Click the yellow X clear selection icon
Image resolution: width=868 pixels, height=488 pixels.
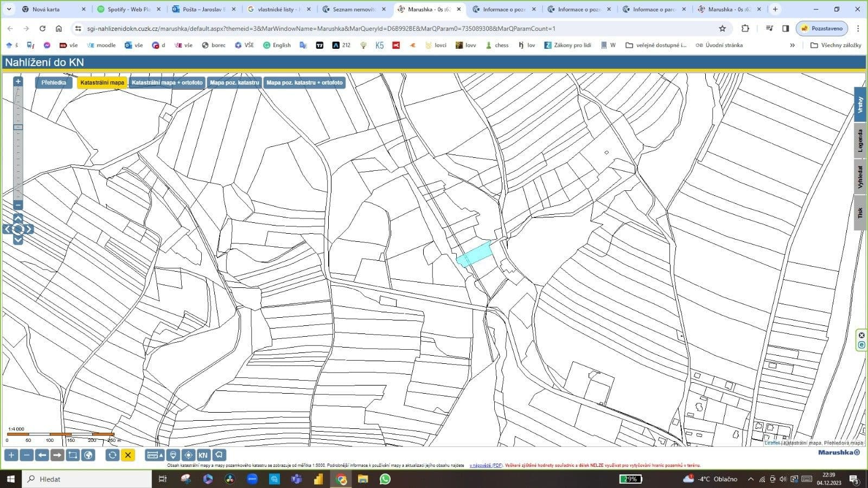[x=128, y=455]
